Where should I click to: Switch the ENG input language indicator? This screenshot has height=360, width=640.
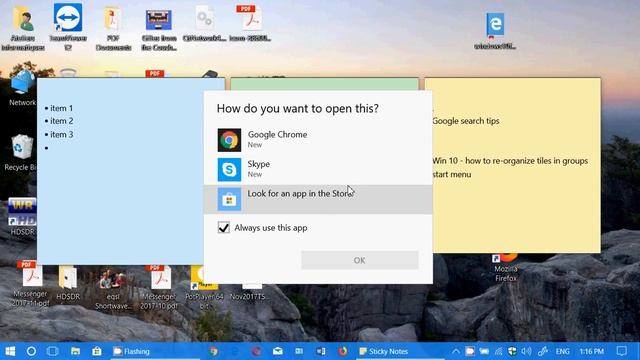pyautogui.click(x=562, y=351)
